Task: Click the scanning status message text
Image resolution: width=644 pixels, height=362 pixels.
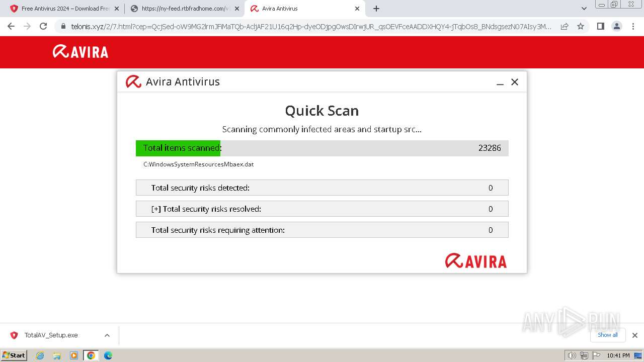Action: pos(322,129)
